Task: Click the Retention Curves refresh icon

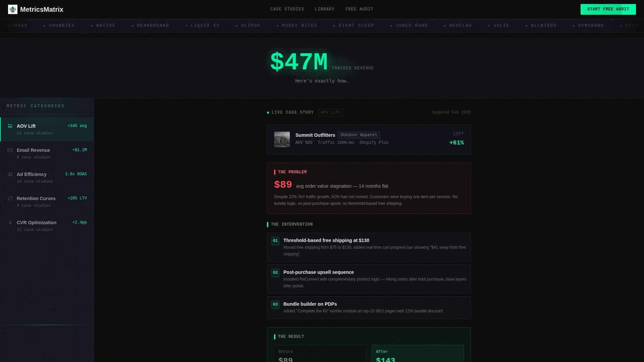Action: point(10,198)
